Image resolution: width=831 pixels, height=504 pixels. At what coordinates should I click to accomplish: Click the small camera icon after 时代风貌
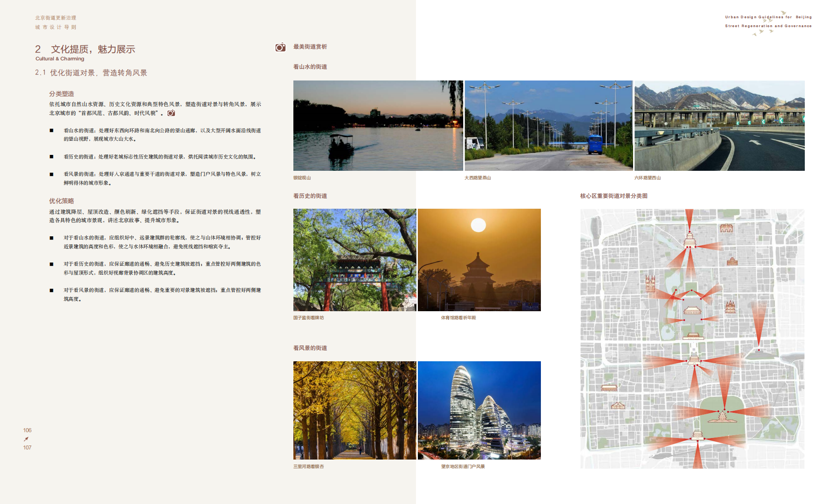[x=171, y=113]
